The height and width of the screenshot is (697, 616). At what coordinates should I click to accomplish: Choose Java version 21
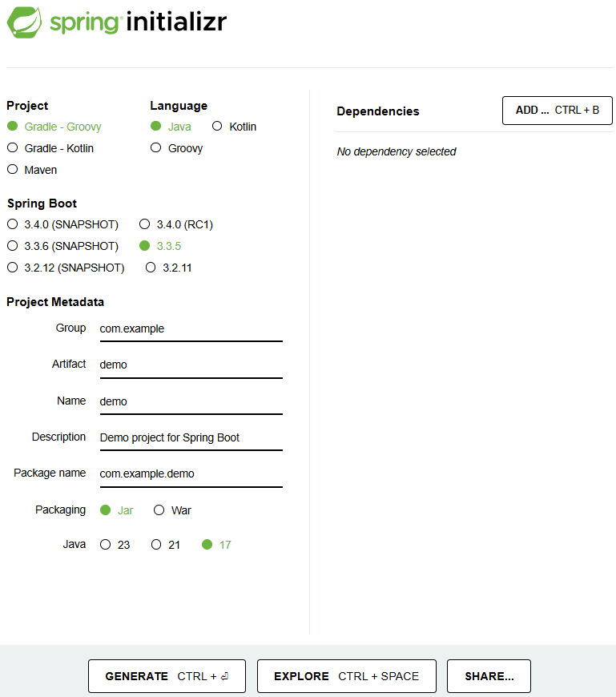165,545
